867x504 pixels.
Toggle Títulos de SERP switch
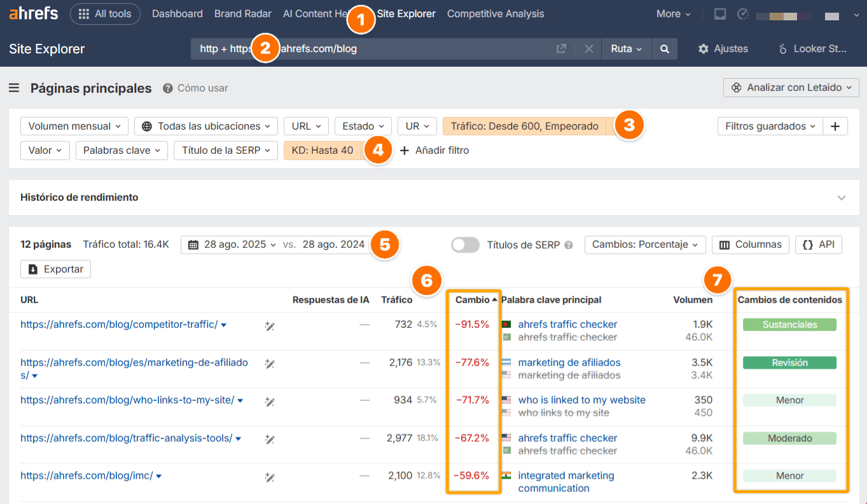click(465, 245)
